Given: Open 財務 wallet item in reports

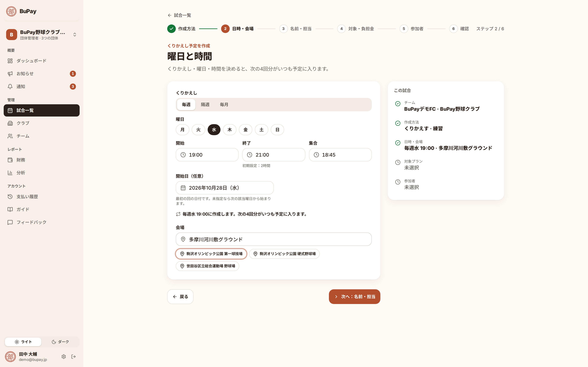Looking at the screenshot, I should (x=41, y=160).
